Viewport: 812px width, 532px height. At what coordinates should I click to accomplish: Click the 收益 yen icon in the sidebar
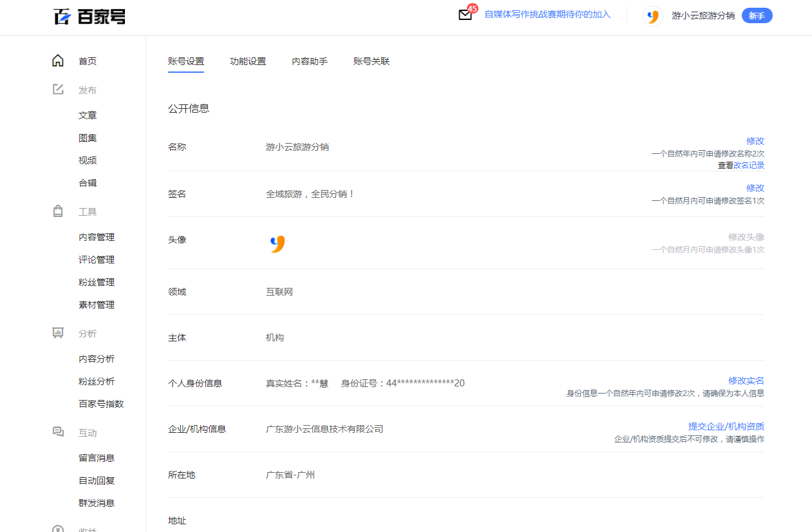click(58, 528)
